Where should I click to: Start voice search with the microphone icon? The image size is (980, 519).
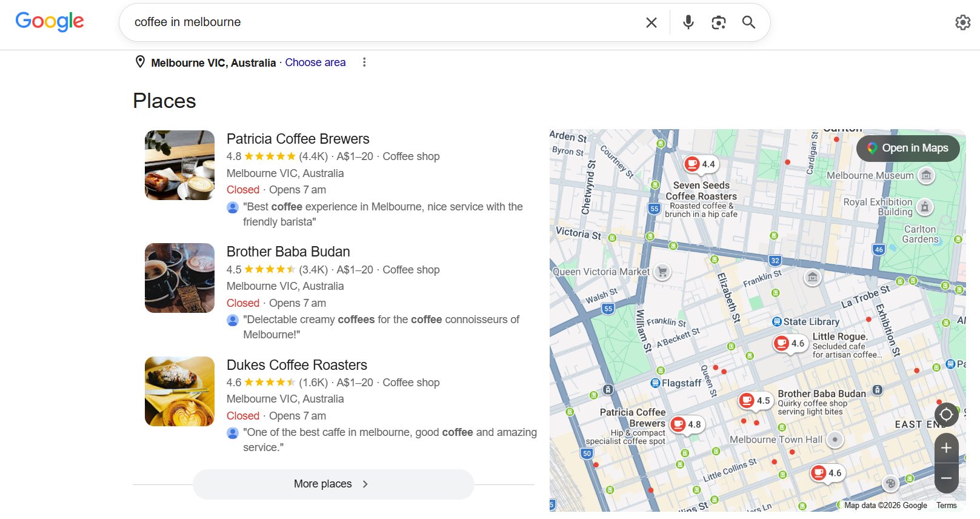click(x=688, y=22)
